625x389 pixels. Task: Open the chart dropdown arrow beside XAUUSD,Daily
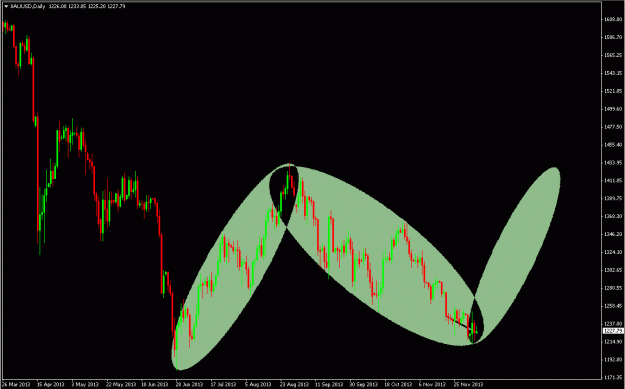5,6
